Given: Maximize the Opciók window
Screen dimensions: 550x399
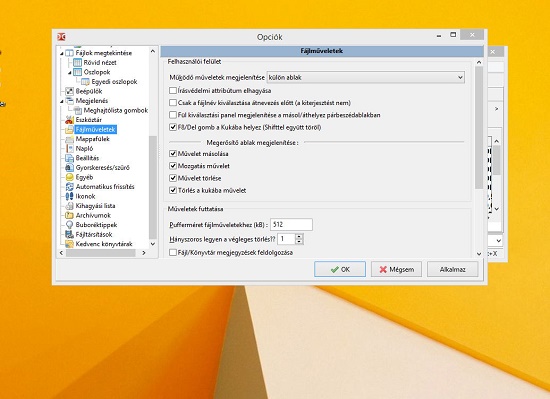Looking at the screenshot, I should point(453,35).
